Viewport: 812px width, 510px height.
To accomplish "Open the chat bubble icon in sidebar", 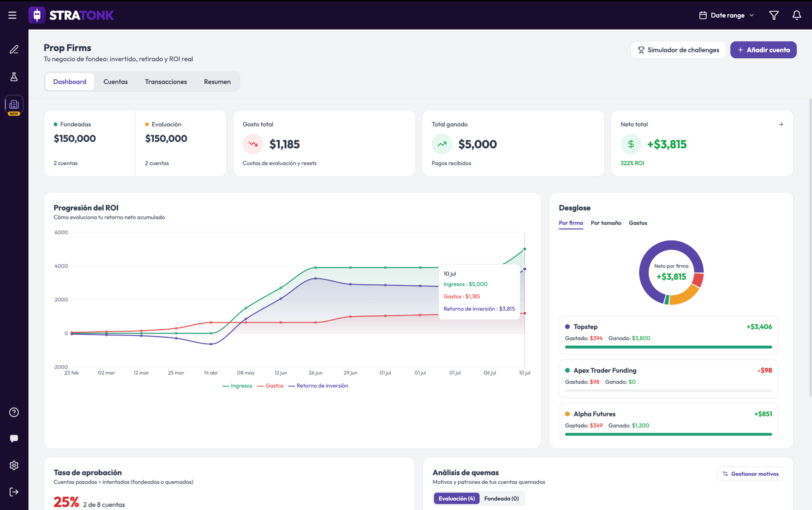I will tap(14, 439).
